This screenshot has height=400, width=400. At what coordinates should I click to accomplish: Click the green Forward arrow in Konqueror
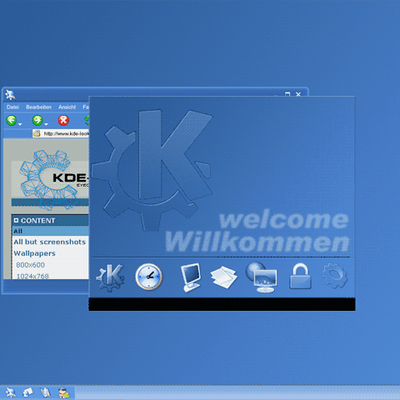(x=37, y=120)
